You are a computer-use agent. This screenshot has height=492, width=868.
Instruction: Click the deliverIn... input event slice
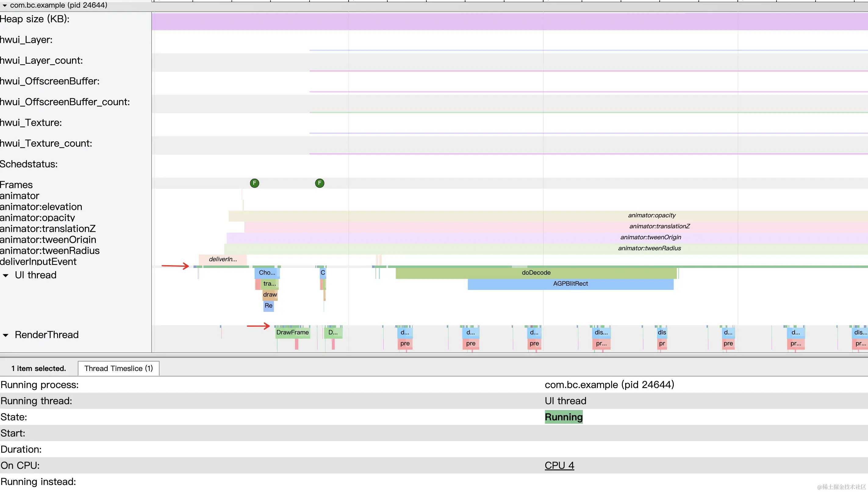click(223, 259)
